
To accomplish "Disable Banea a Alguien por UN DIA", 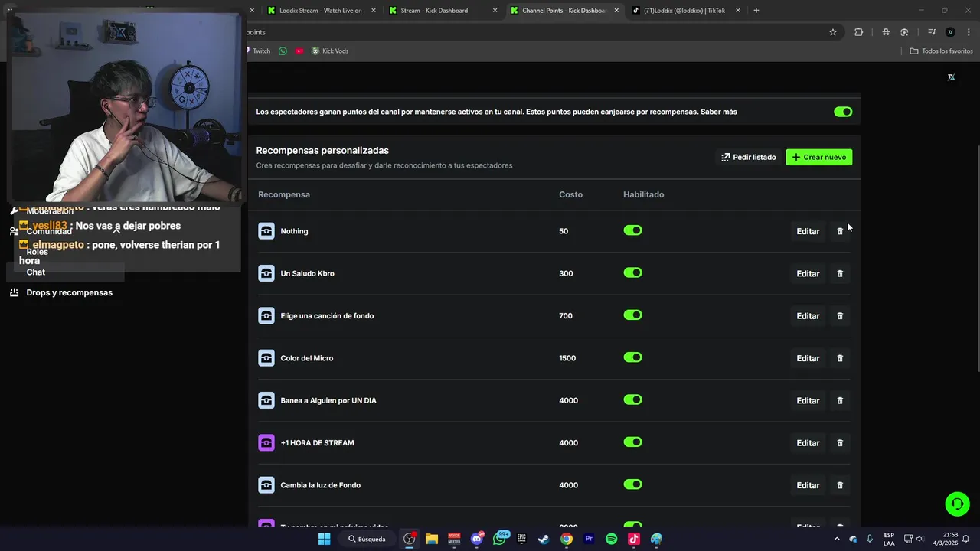I will [632, 399].
